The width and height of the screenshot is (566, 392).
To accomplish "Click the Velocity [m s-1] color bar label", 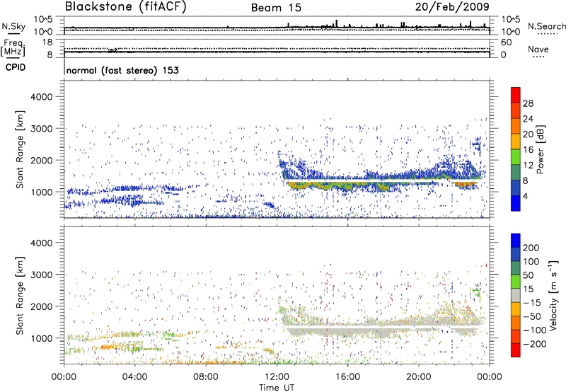I will (553, 295).
